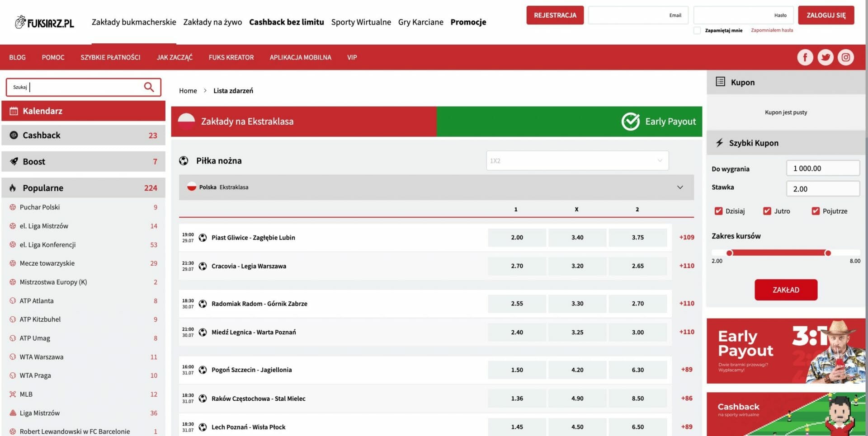Screen dimensions: 868x436
Task: Expand more bets +109 for Piast Gliwice
Action: coord(686,237)
